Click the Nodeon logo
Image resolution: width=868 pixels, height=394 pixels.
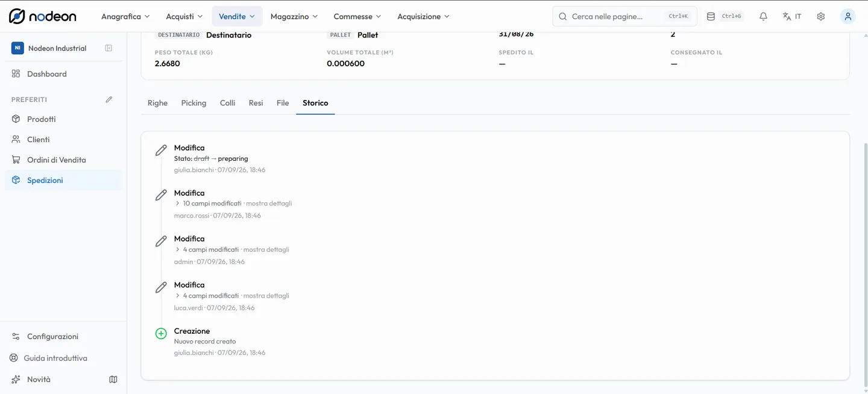(x=43, y=16)
